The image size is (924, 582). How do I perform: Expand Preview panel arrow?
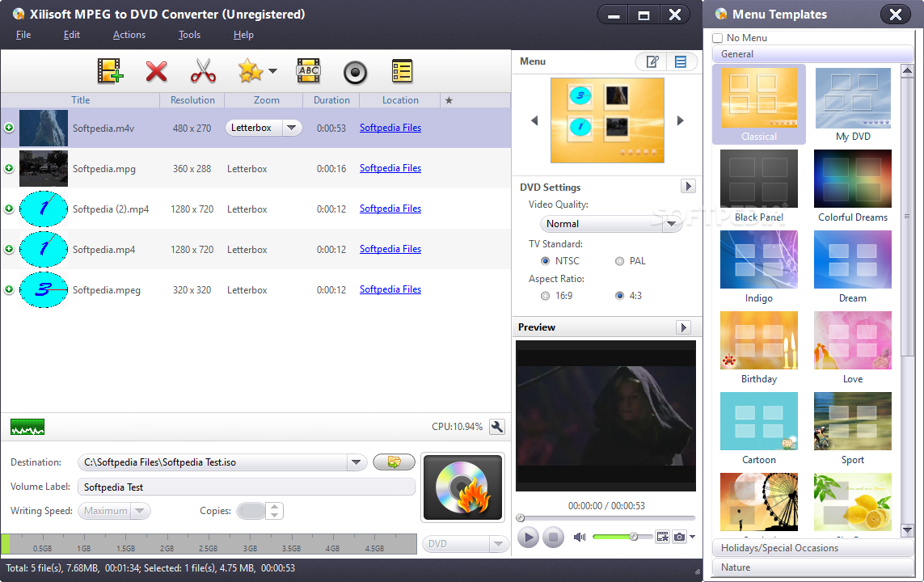[683, 327]
